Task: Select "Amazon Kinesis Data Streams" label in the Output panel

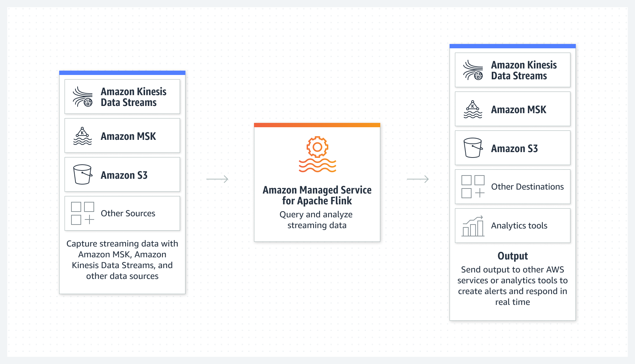Action: 524,70
